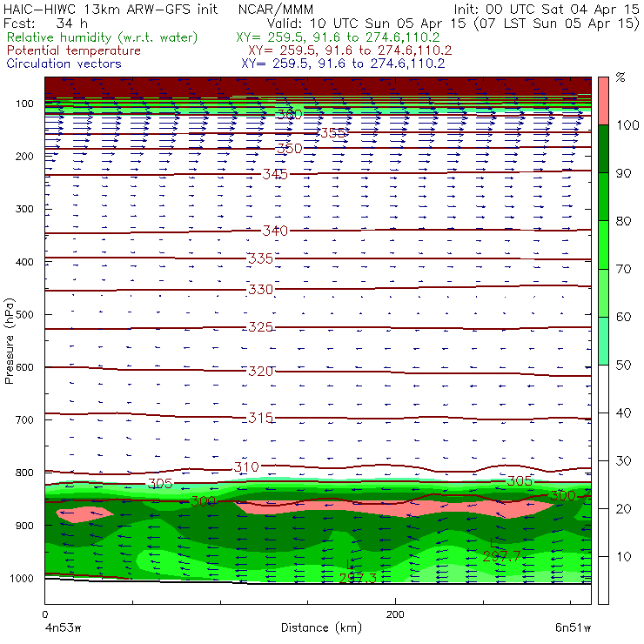
Task: Click the 900 pressure axis label
Action: click(24, 526)
